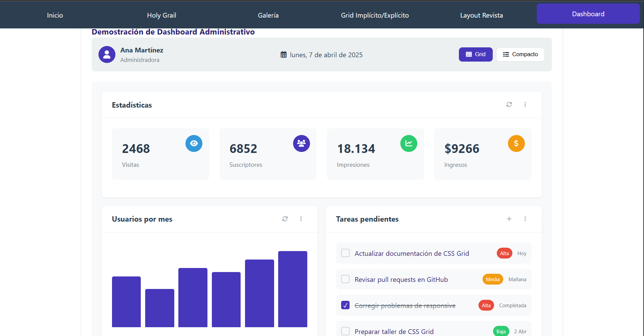Click the Suscriptores people group icon
The image size is (644, 336).
pos(301,143)
